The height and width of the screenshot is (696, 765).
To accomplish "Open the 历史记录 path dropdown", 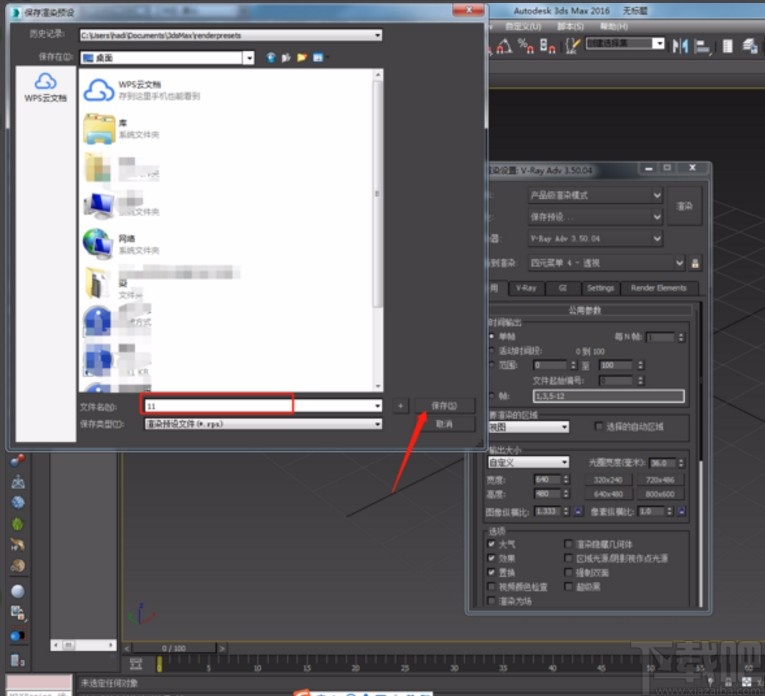I will tap(378, 35).
